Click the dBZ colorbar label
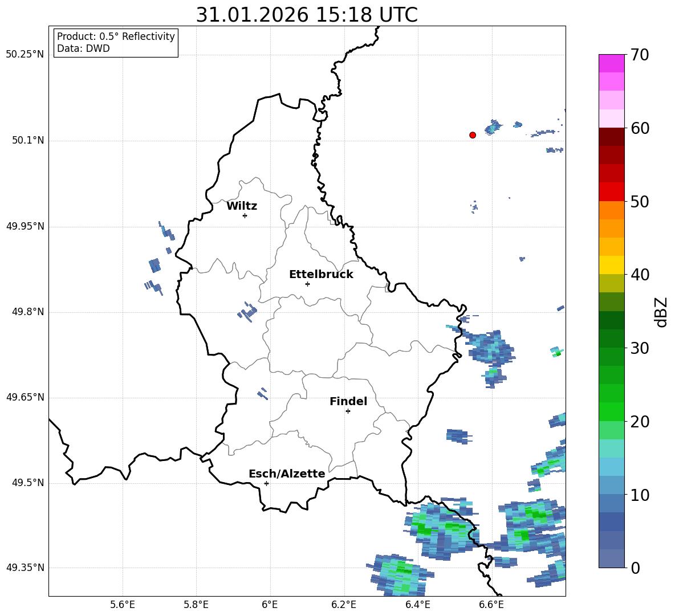 coord(662,312)
